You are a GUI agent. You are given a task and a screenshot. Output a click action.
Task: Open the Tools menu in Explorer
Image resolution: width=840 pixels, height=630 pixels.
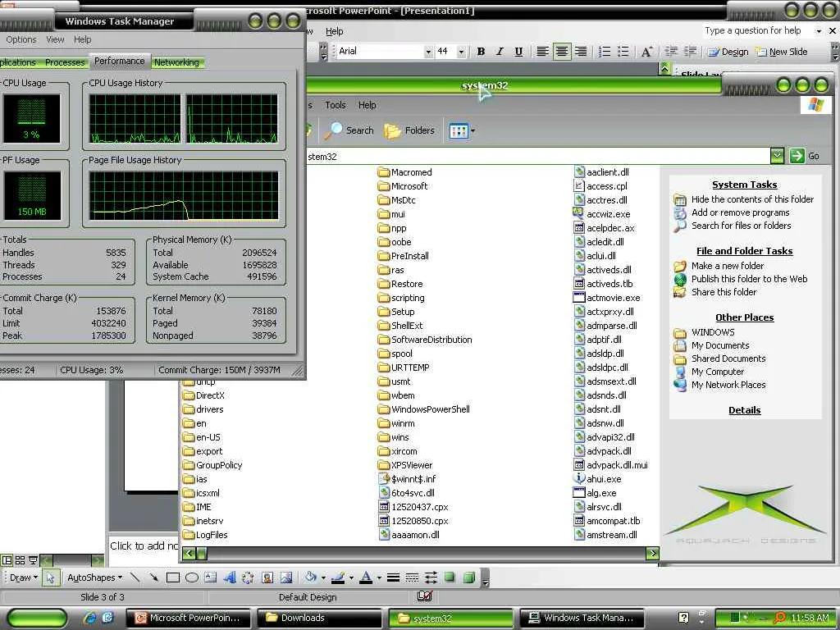click(x=335, y=105)
